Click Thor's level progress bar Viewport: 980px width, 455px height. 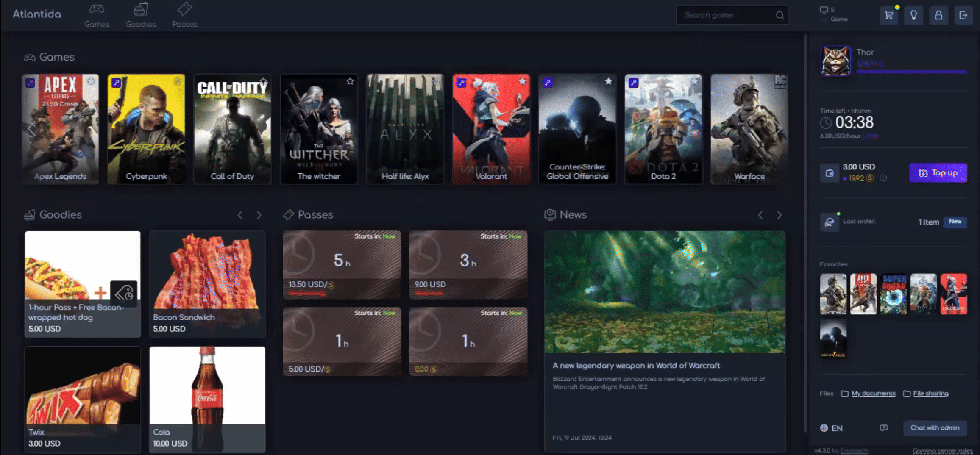pyautogui.click(x=912, y=72)
